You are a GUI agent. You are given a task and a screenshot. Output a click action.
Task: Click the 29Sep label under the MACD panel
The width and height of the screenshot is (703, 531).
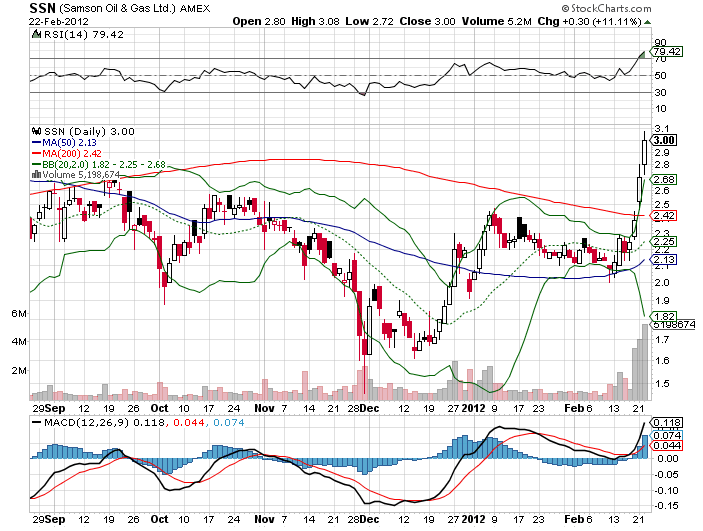49,519
